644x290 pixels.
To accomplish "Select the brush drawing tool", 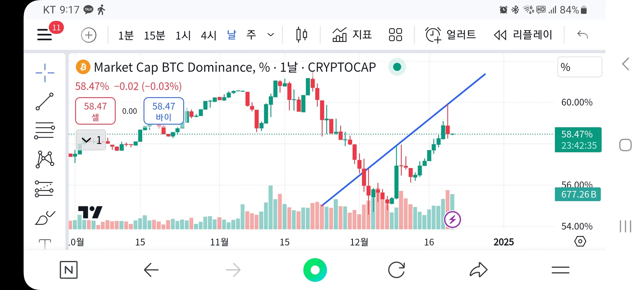I will point(45,218).
